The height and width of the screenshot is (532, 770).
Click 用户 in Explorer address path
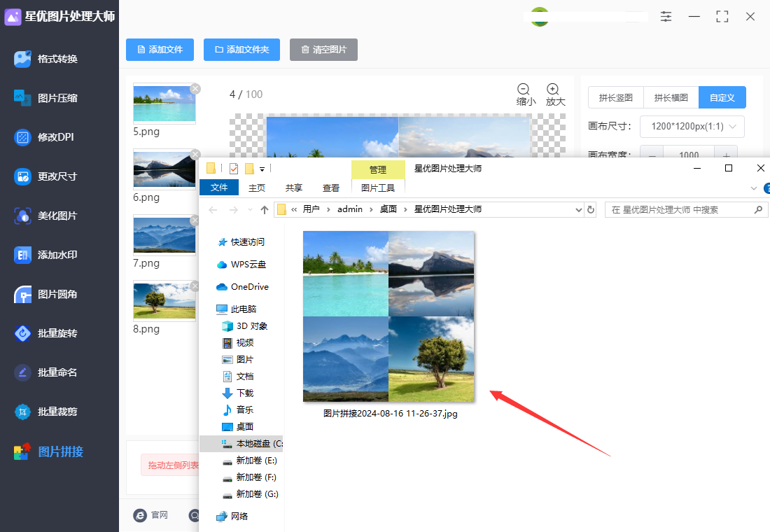click(x=311, y=209)
